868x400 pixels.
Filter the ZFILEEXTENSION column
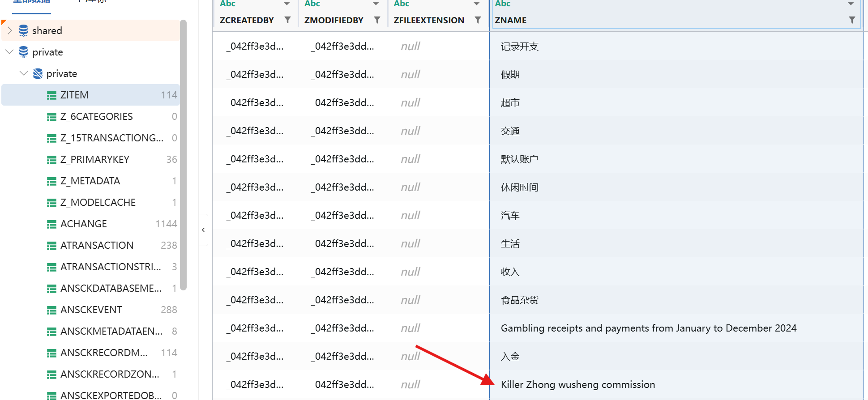[478, 20]
